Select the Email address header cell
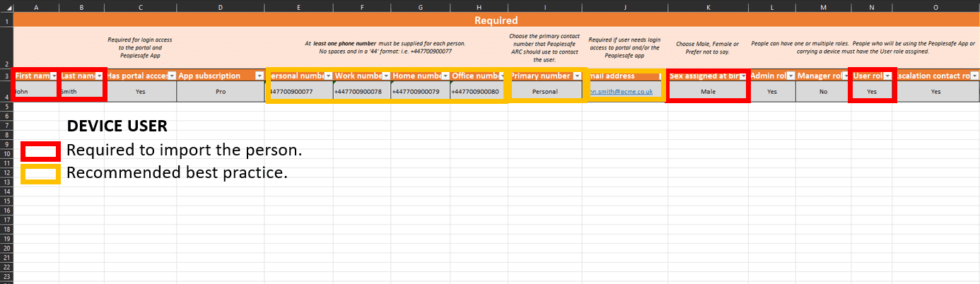Viewport: 980px width, 284px height. click(625, 76)
